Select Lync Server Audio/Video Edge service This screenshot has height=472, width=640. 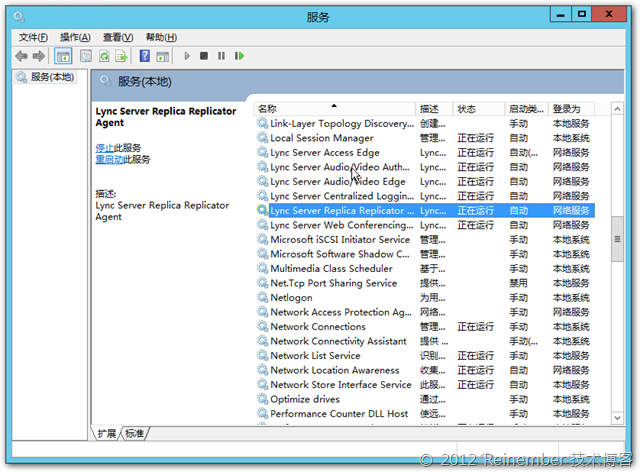coord(425,182)
